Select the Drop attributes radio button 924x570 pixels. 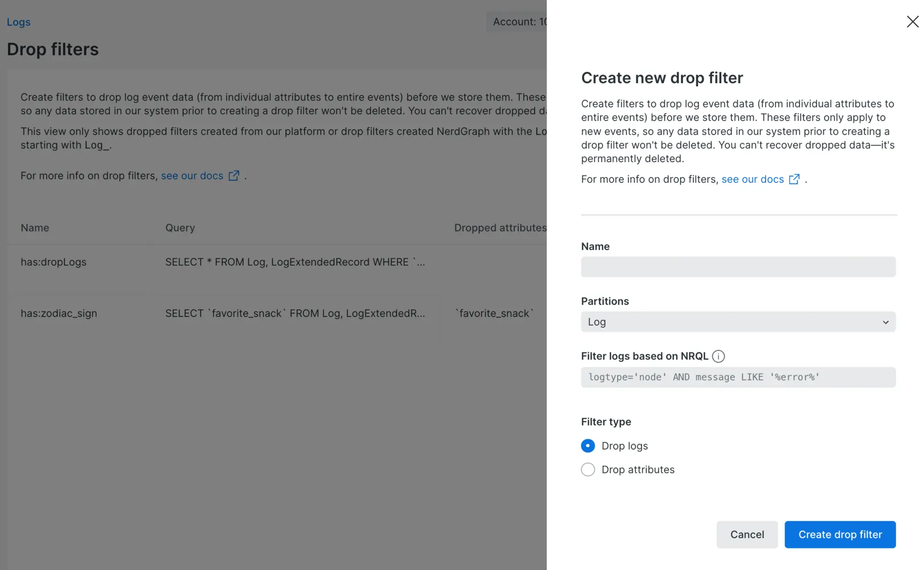click(x=588, y=469)
